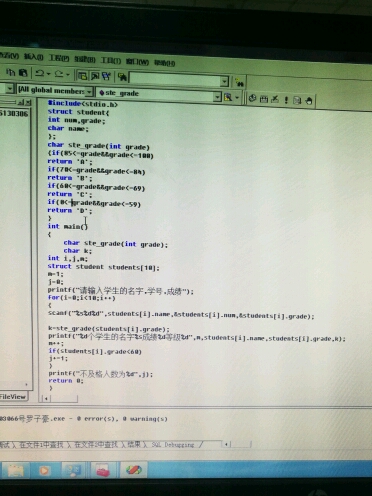The image size is (372, 496).
Task: Expand the All global members dropdown
Action: coord(89,91)
